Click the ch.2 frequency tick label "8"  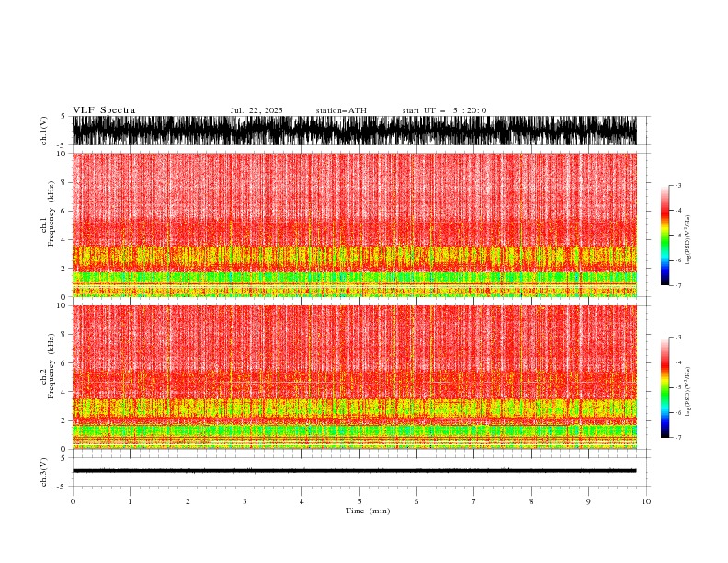click(x=63, y=335)
